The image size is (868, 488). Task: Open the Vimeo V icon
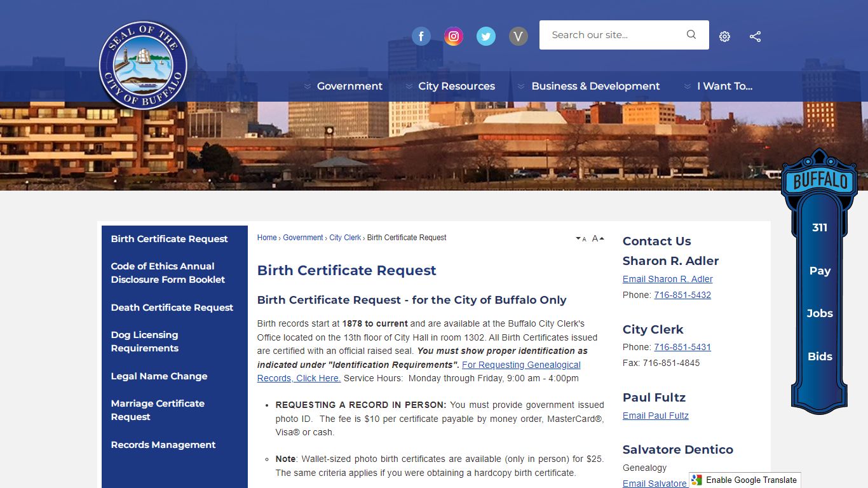point(519,36)
